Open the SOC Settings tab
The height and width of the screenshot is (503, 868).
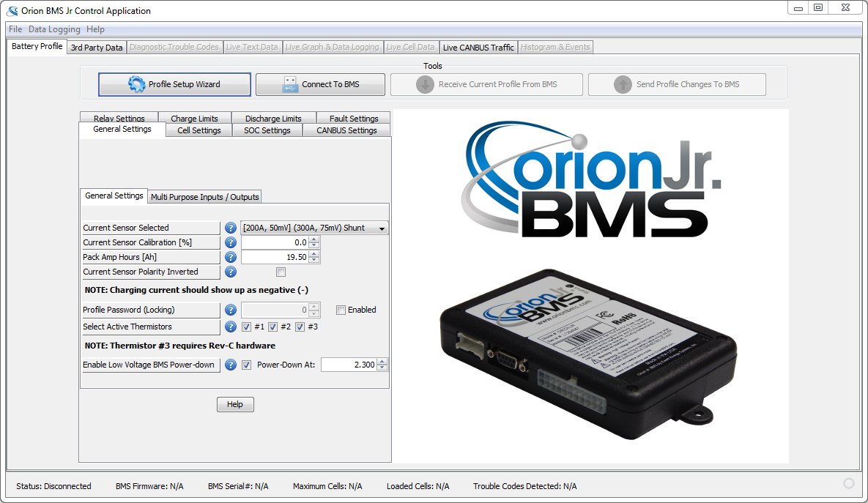[x=267, y=130]
